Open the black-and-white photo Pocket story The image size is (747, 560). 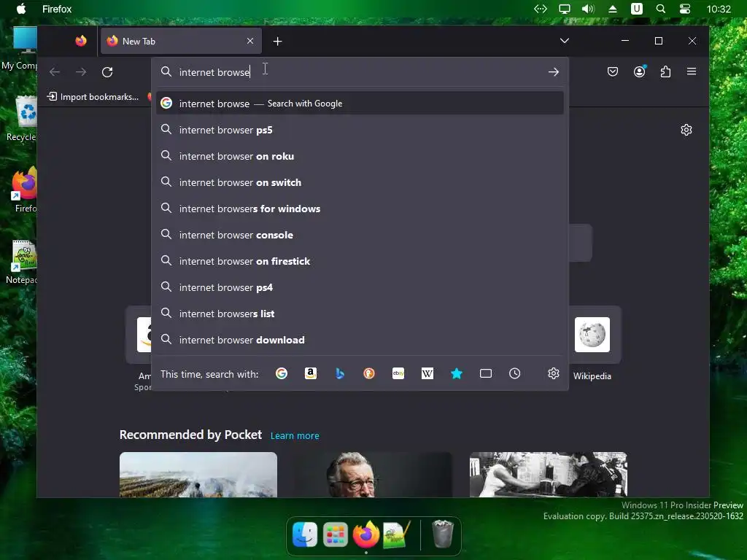(x=549, y=474)
